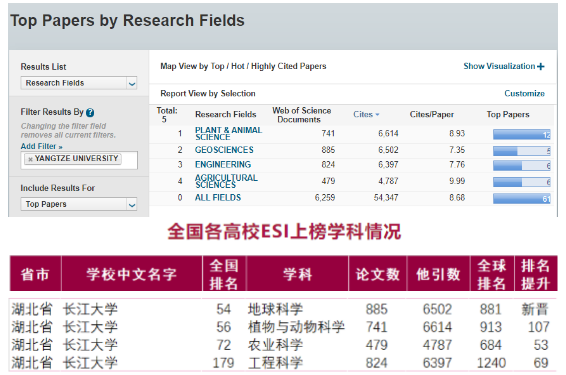Screen dimensions: 566x375
Task: Click the Cites sort arrow
Action: 378,114
